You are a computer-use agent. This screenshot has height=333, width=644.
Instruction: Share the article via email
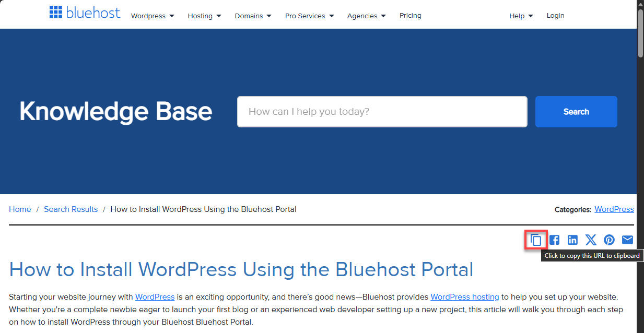click(x=627, y=240)
